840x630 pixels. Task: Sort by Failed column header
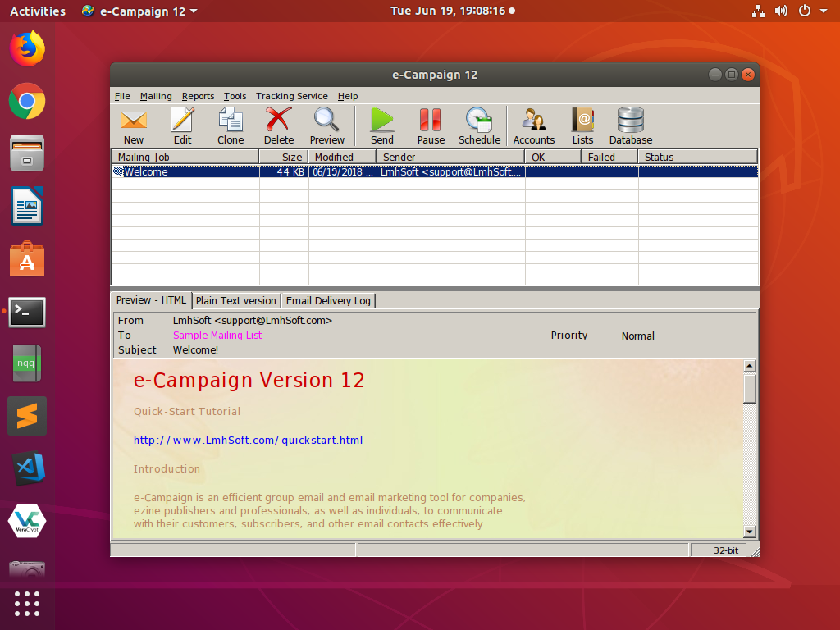click(610, 157)
